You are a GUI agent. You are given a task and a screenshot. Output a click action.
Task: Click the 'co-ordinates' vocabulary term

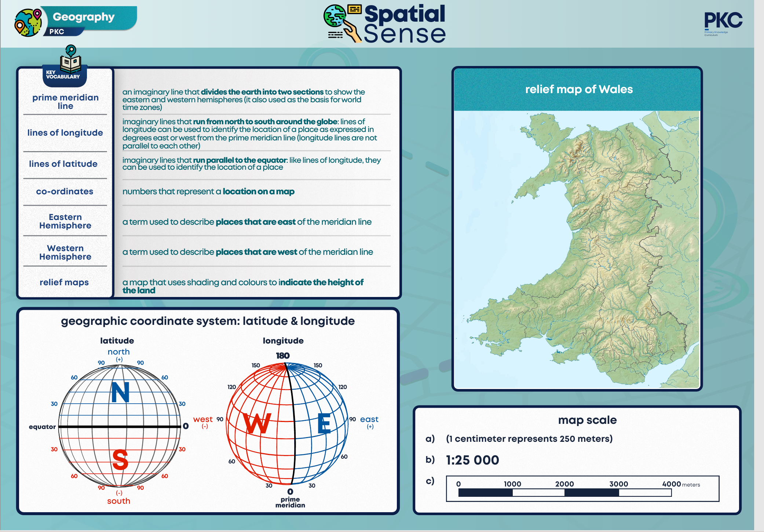pyautogui.click(x=65, y=191)
